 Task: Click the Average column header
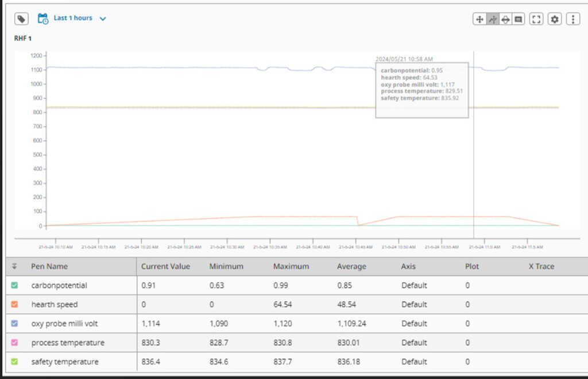351,266
